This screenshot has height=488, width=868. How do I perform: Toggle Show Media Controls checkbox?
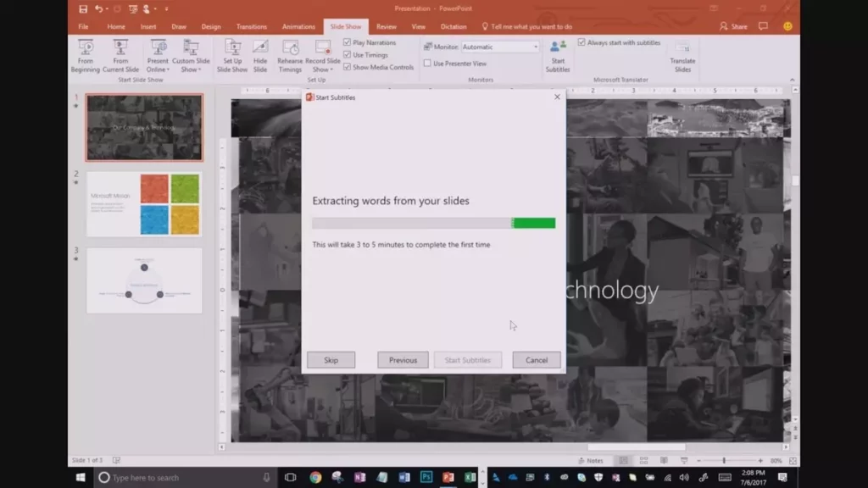click(347, 66)
